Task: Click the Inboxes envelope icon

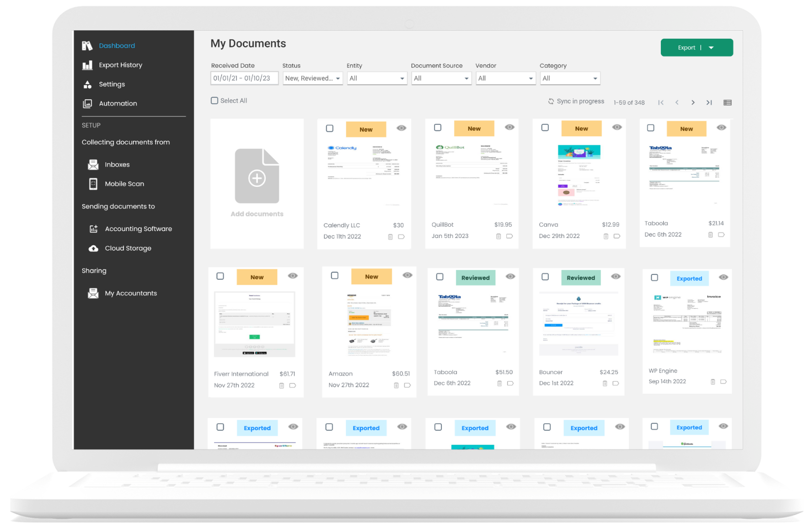Action: pos(93,165)
